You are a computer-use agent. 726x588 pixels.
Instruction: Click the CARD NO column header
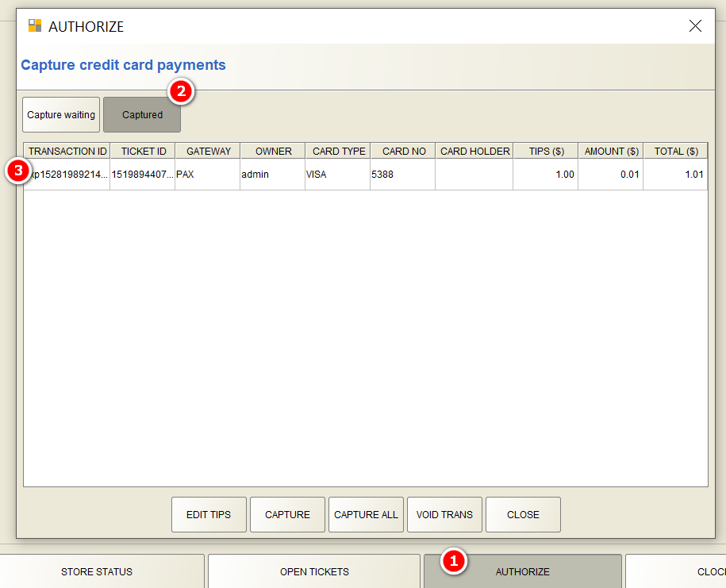point(403,152)
